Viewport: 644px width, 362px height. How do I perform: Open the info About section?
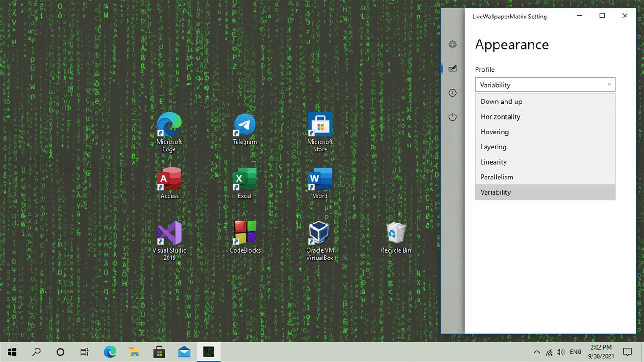click(452, 92)
